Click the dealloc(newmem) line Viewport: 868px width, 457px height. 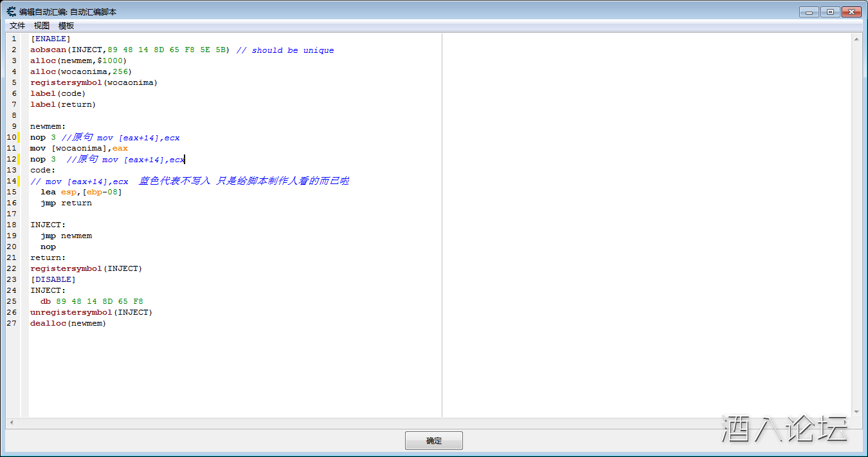coord(68,323)
